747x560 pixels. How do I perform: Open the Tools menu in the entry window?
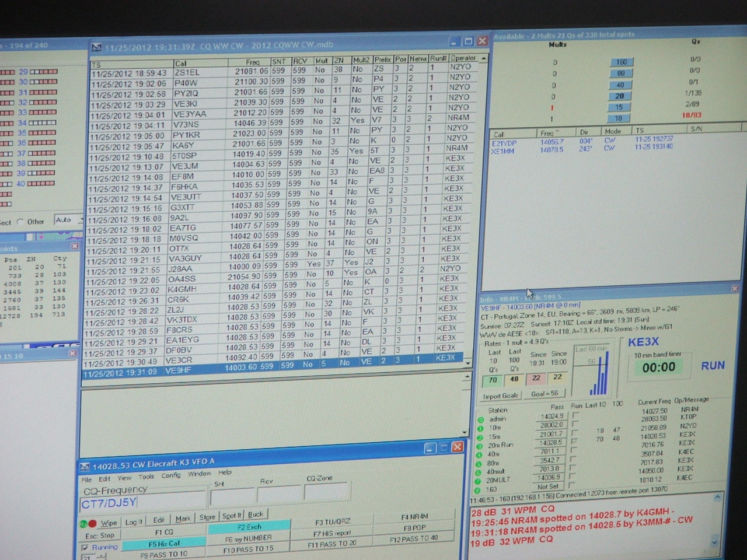146,476
